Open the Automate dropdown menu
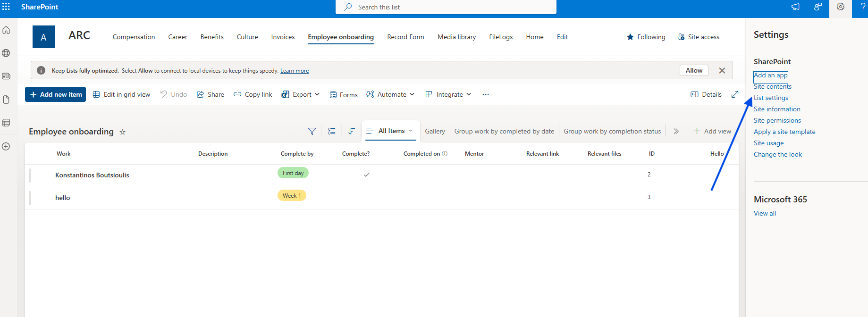The image size is (868, 317). click(391, 94)
